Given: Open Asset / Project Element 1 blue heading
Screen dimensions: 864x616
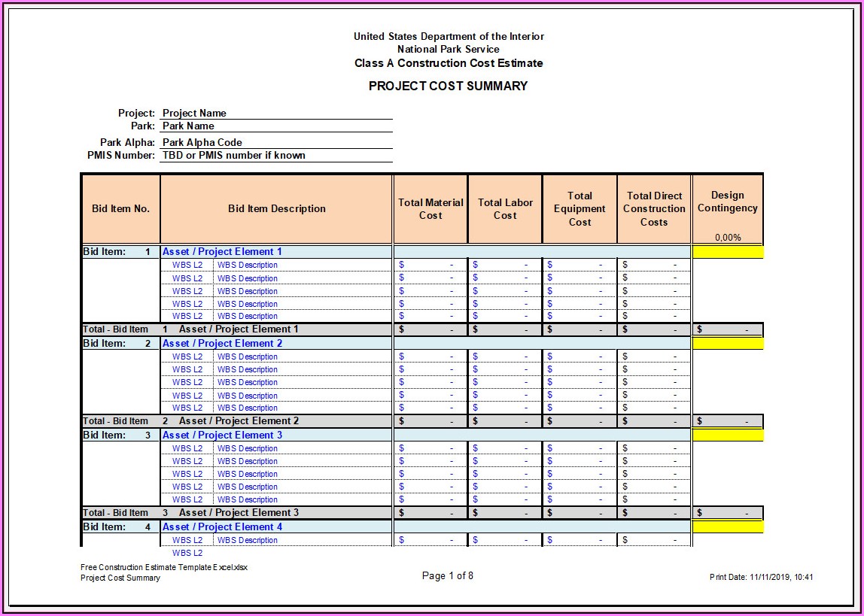Looking at the screenshot, I should pos(222,252).
